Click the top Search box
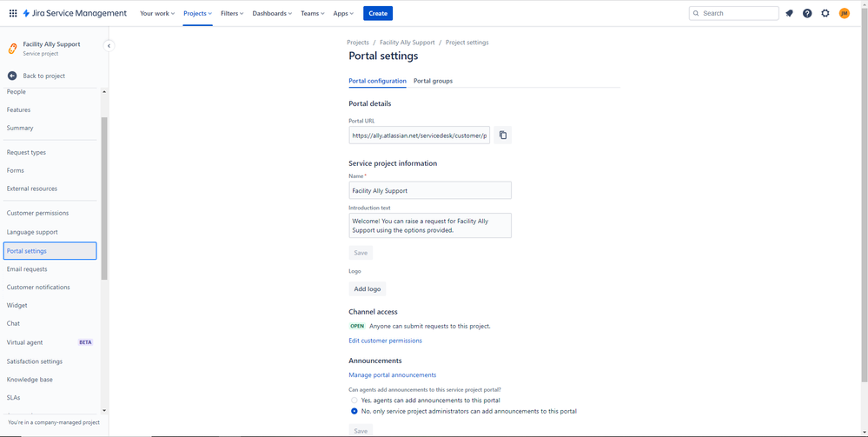Image resolution: width=868 pixels, height=437 pixels. tap(733, 13)
